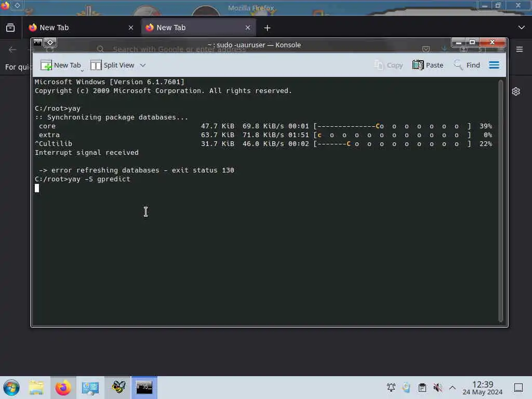Open the Konsole hamburger menu

click(x=494, y=65)
